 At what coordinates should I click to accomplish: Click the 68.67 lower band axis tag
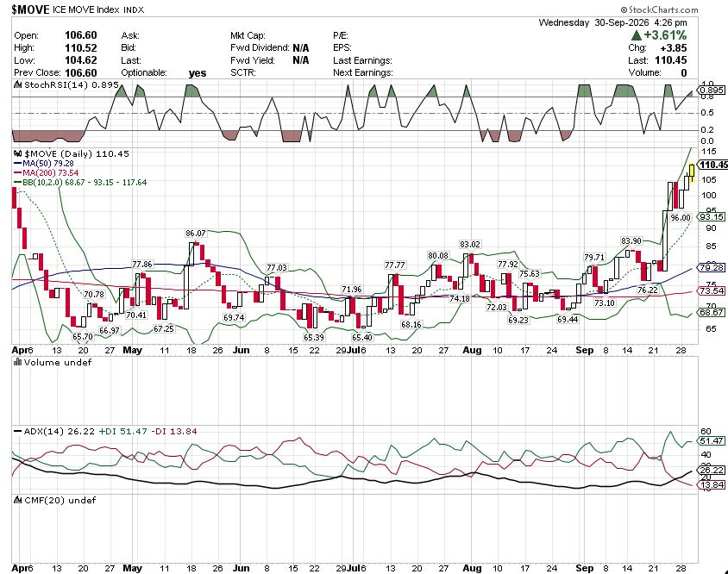[x=712, y=312]
